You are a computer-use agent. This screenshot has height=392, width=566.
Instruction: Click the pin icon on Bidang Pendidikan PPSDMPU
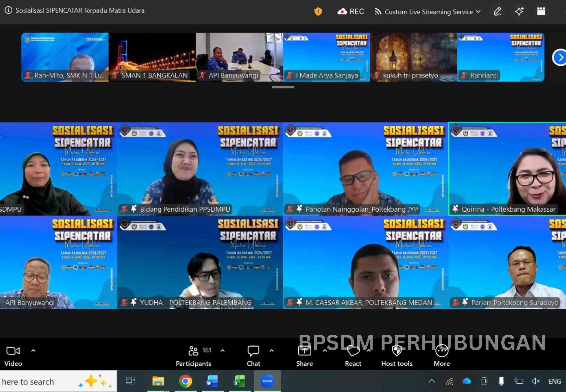[134, 209]
